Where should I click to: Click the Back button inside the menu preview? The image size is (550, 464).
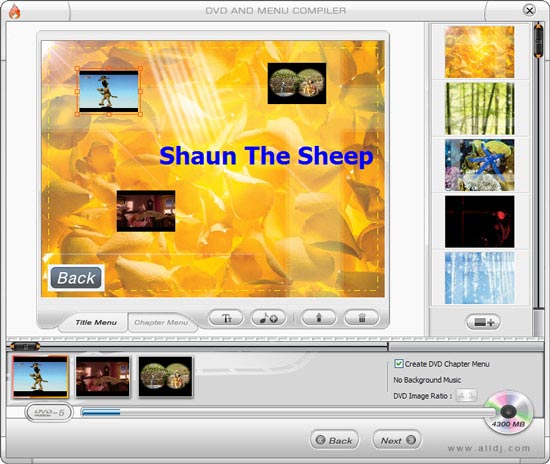76,278
